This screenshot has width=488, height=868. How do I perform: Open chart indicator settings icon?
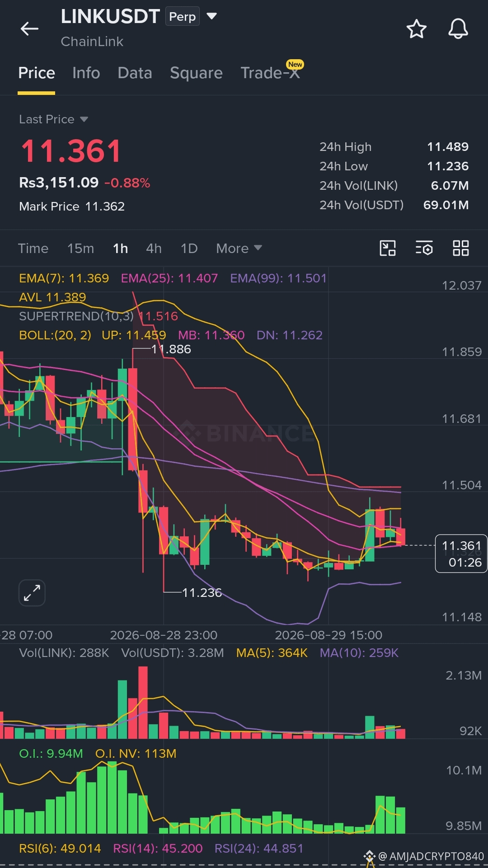[424, 248]
